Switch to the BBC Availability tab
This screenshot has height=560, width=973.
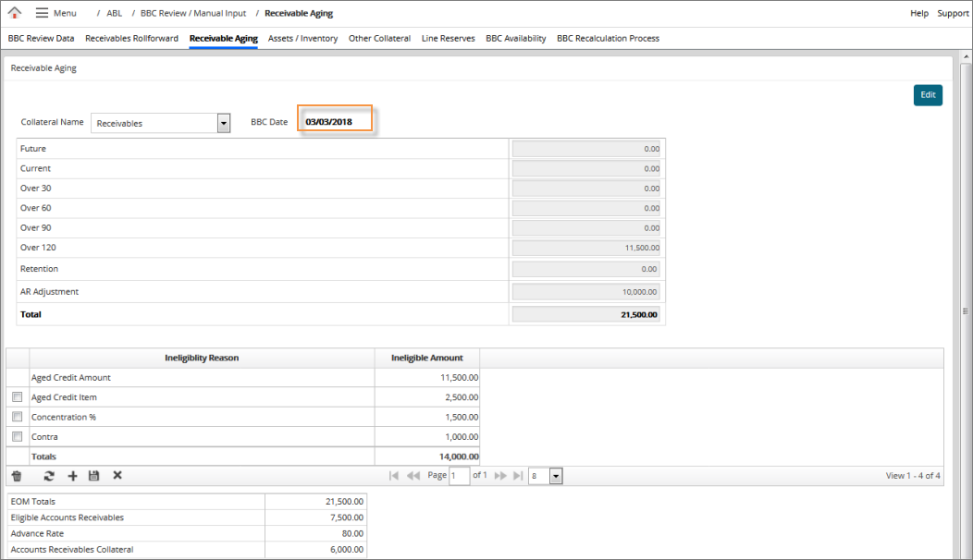pos(515,39)
